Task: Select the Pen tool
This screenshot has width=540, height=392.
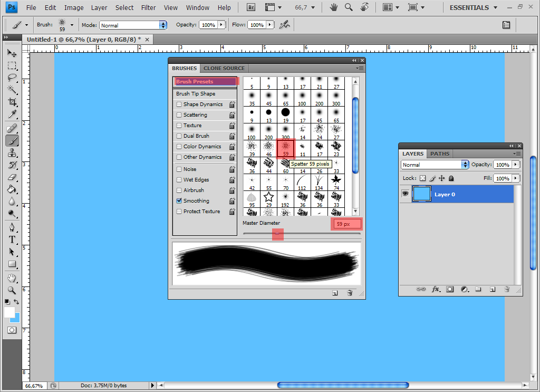Action: (12, 227)
